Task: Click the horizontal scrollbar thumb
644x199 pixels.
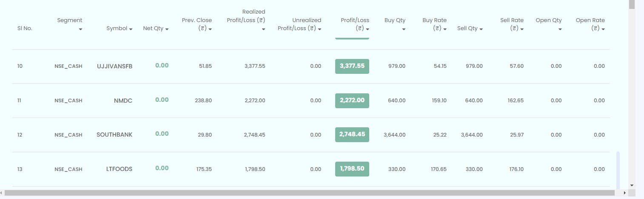Action: tap(311, 193)
